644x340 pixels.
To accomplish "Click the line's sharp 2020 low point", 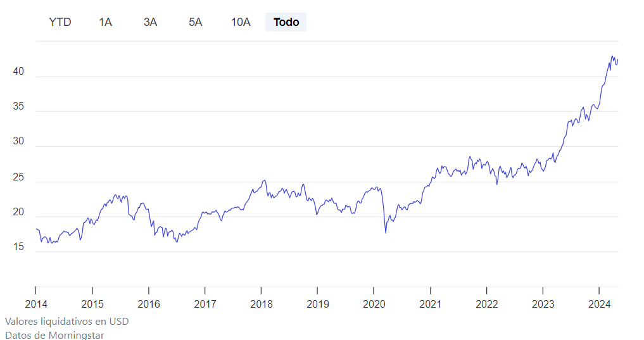I will click(x=386, y=232).
